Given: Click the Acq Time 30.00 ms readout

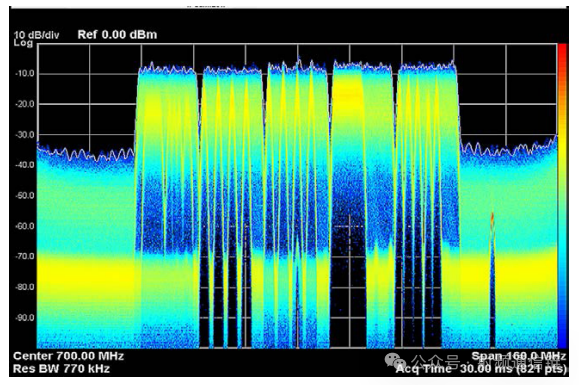Looking at the screenshot, I should tap(481, 369).
